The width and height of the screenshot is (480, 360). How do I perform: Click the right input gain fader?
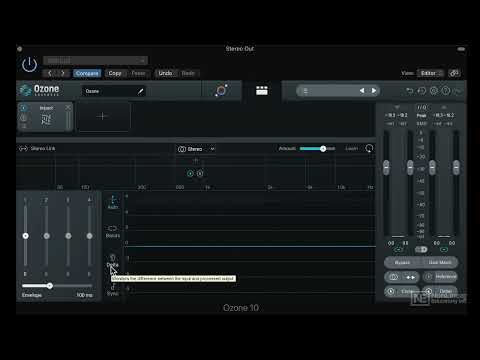[x=410, y=167]
